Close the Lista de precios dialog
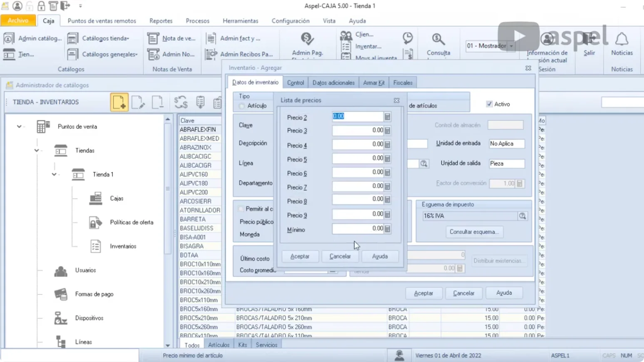Viewport: 644px width, 362px height. coord(397,100)
